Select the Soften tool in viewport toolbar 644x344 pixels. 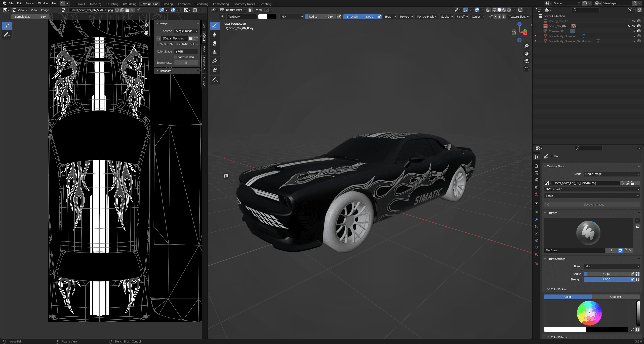click(x=215, y=35)
